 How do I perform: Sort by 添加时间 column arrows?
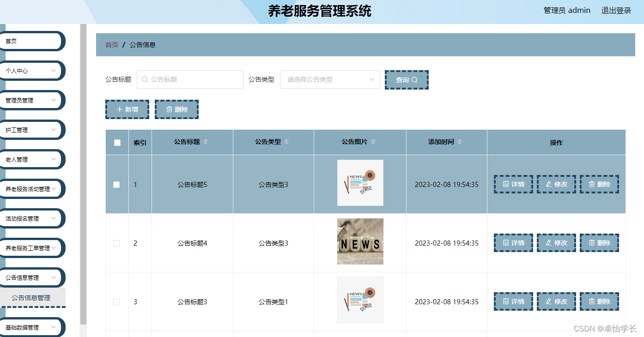tap(460, 142)
